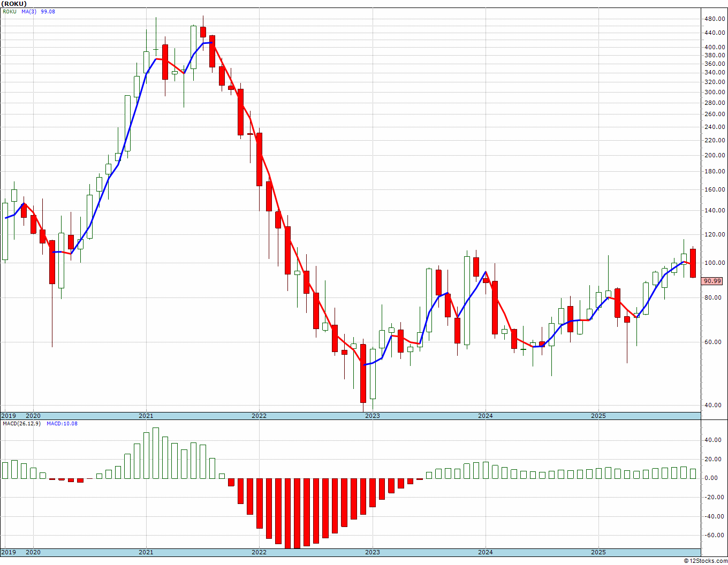The width and height of the screenshot is (728, 565).
Task: Select the 160.00 price axis label
Action: pyautogui.click(x=716, y=189)
